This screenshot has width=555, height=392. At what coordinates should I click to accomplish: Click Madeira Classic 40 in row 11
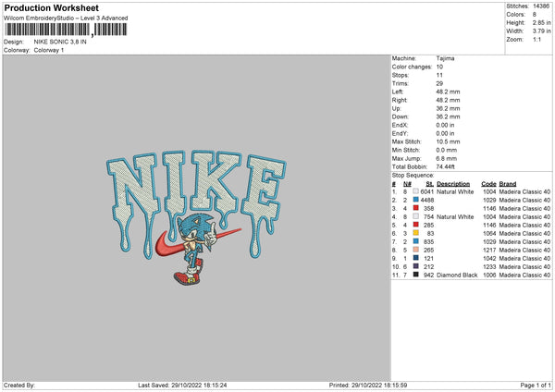(x=524, y=275)
